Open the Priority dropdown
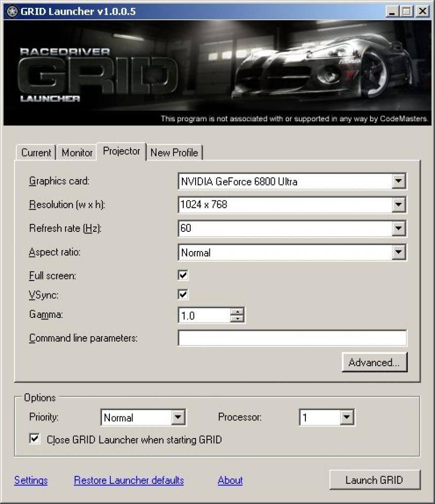The height and width of the screenshot is (504, 435). pyautogui.click(x=178, y=417)
